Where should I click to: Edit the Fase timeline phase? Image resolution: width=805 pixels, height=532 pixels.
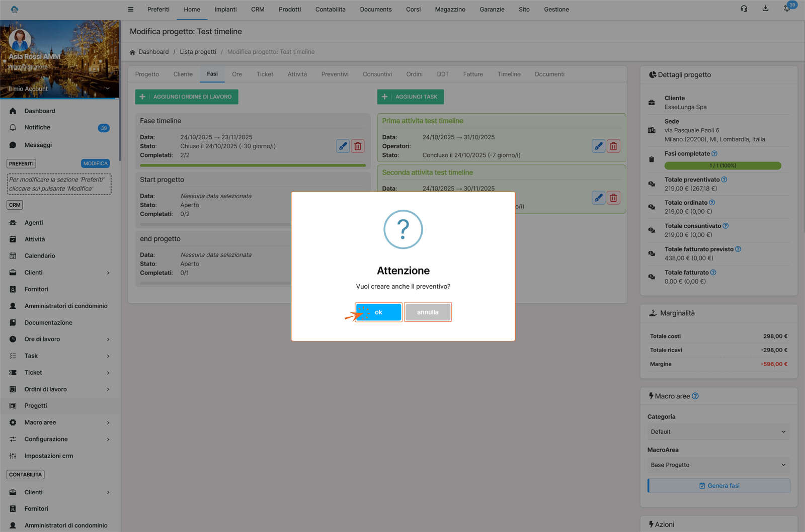coord(343,146)
